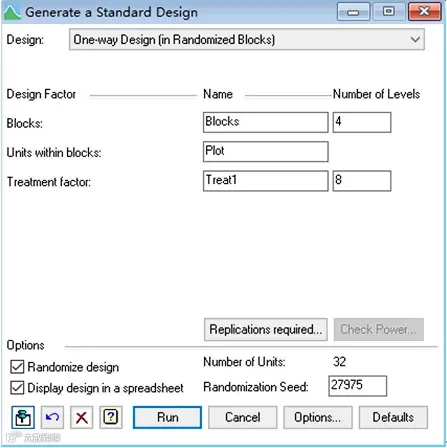Click the pin dialog icon button
This screenshot has height=448, width=447.
click(23, 417)
